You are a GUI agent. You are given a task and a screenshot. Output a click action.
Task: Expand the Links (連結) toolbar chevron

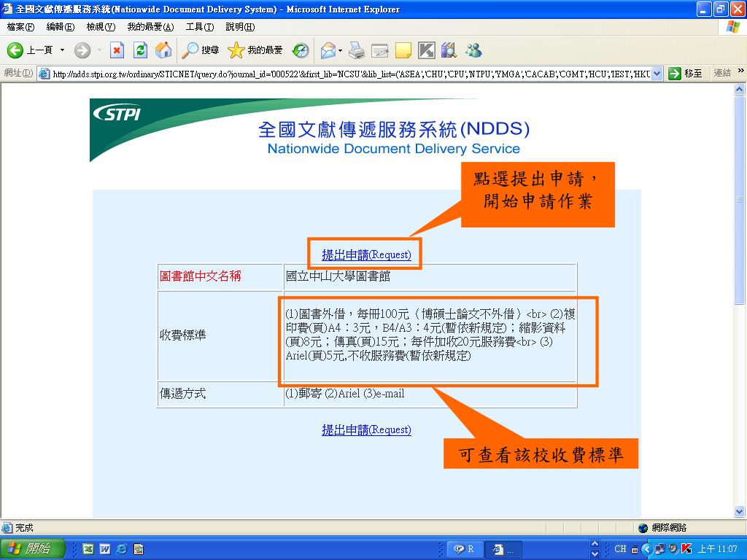click(741, 71)
